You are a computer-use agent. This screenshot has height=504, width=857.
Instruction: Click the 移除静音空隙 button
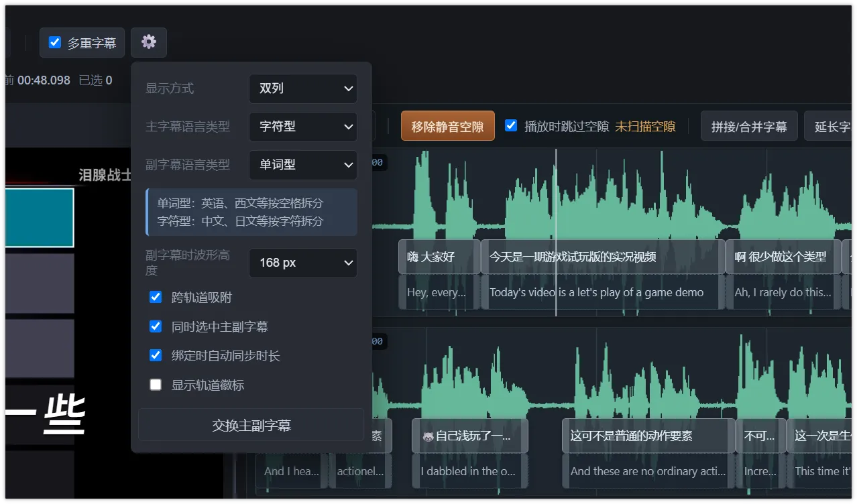point(448,126)
